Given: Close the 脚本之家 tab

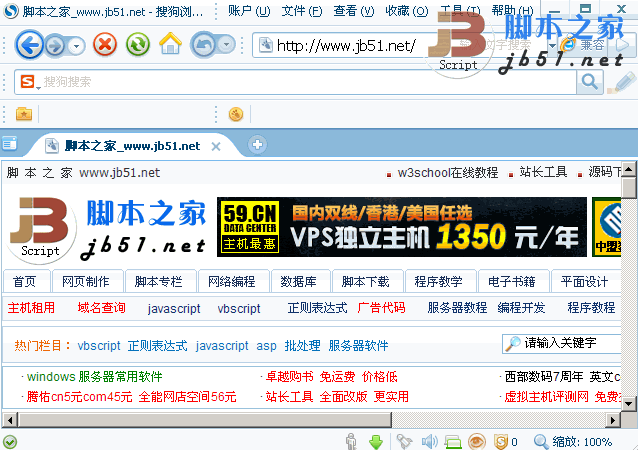Looking at the screenshot, I should point(216,146).
